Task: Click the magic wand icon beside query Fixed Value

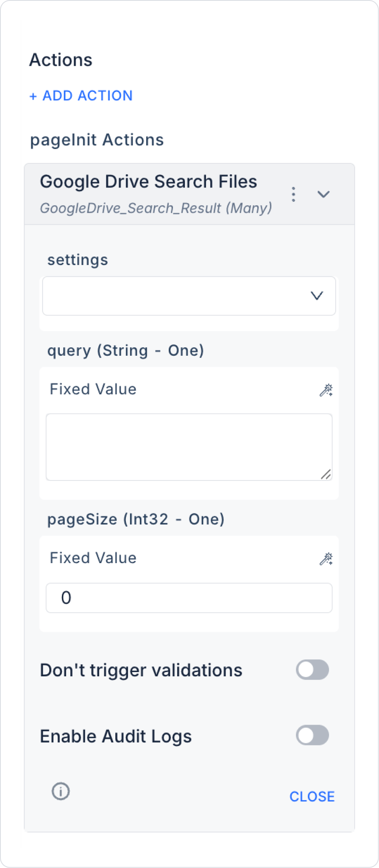Action: (326, 390)
